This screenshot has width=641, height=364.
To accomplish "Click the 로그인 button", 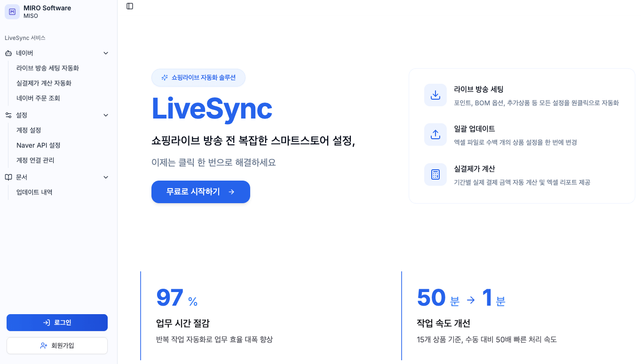I will point(57,323).
